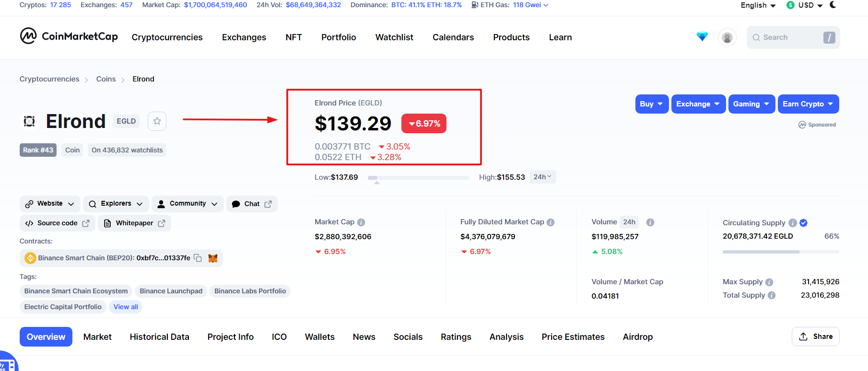Click the verified supply checkmark badge

[x=804, y=223]
